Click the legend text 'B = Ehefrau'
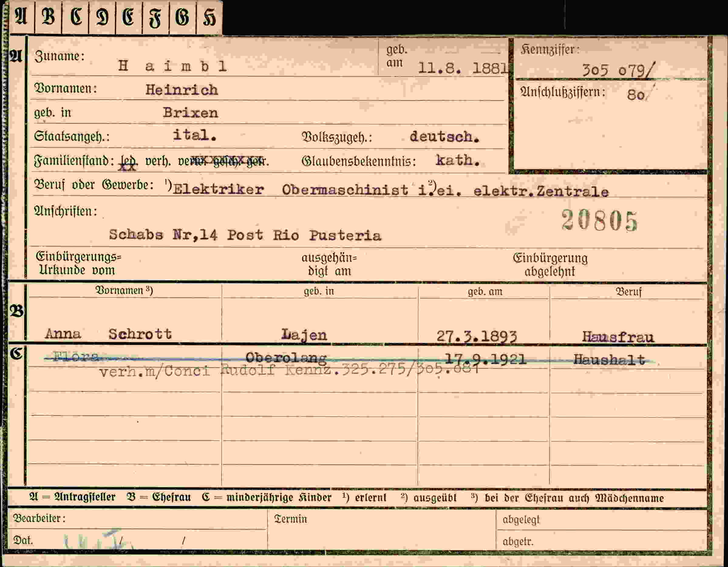728x567 pixels. click(x=159, y=497)
